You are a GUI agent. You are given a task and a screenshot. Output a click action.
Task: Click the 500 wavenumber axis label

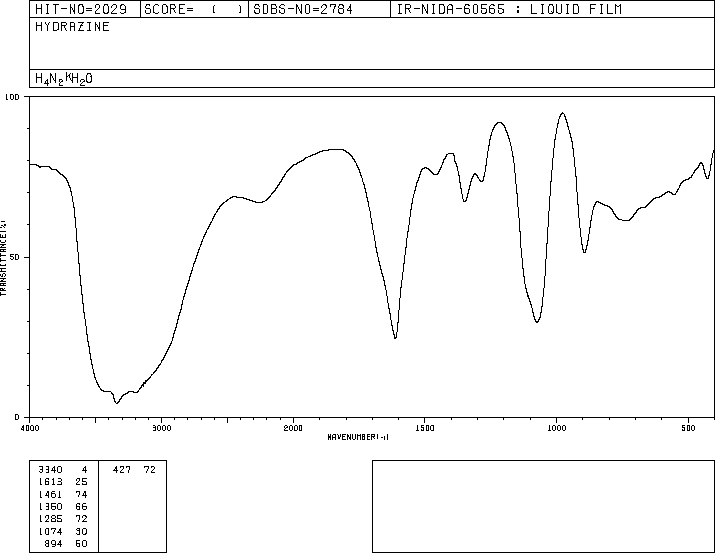click(x=688, y=428)
